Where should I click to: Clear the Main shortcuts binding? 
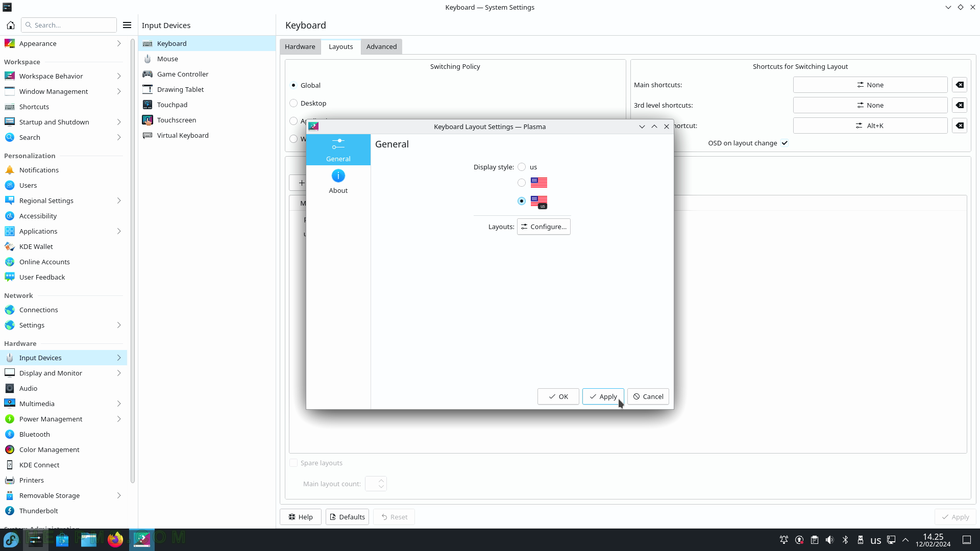960,85
